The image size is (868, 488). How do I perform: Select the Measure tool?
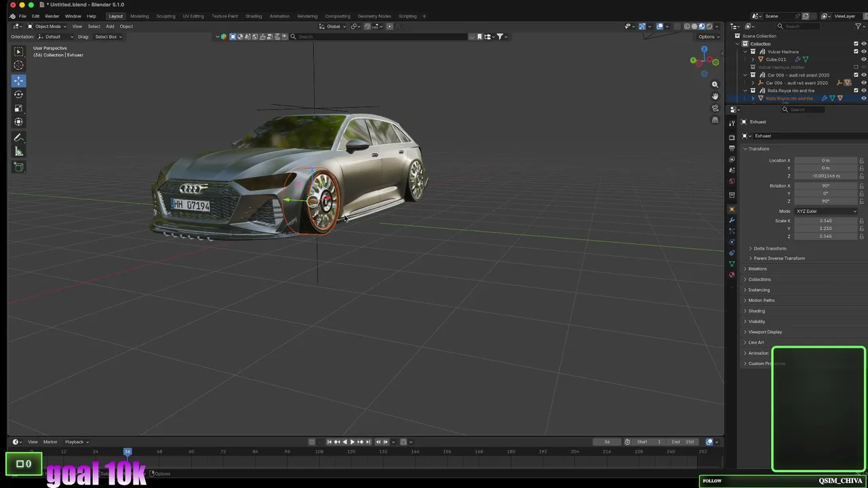click(x=18, y=152)
